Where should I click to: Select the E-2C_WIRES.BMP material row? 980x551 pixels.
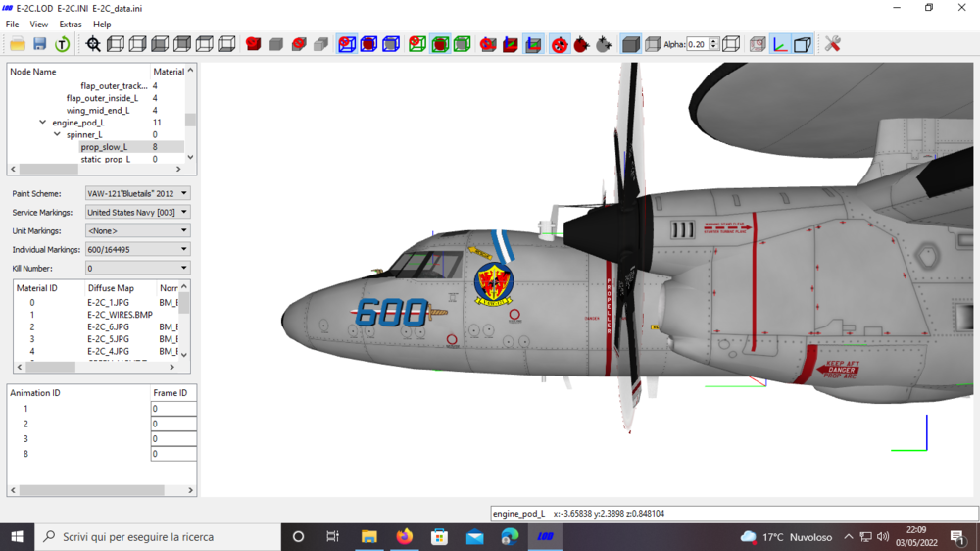coord(96,315)
